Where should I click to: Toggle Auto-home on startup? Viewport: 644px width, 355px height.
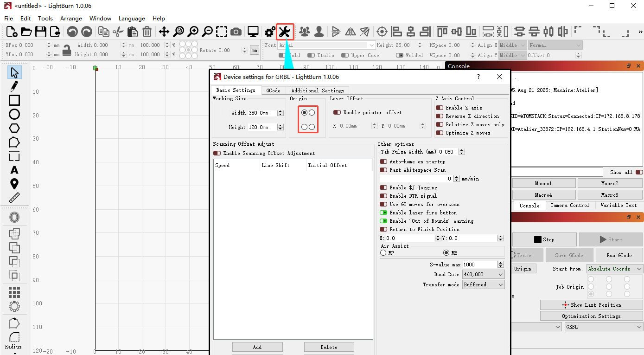coord(383,161)
